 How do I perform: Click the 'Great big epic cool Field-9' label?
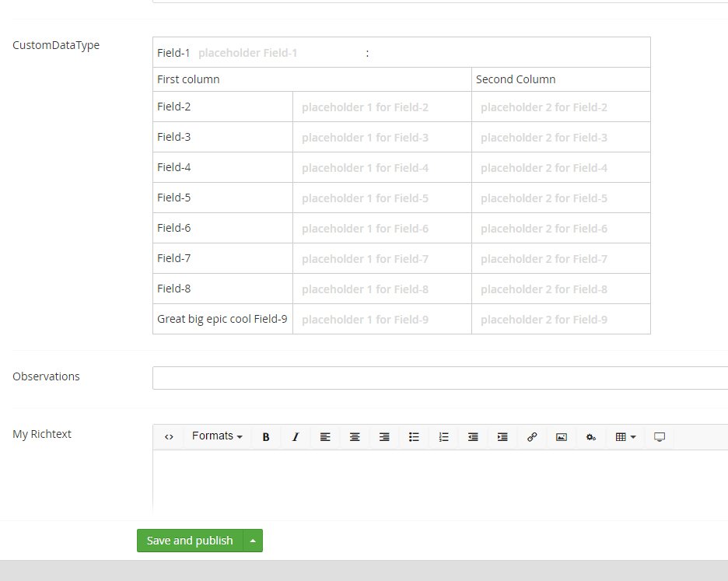(222, 319)
